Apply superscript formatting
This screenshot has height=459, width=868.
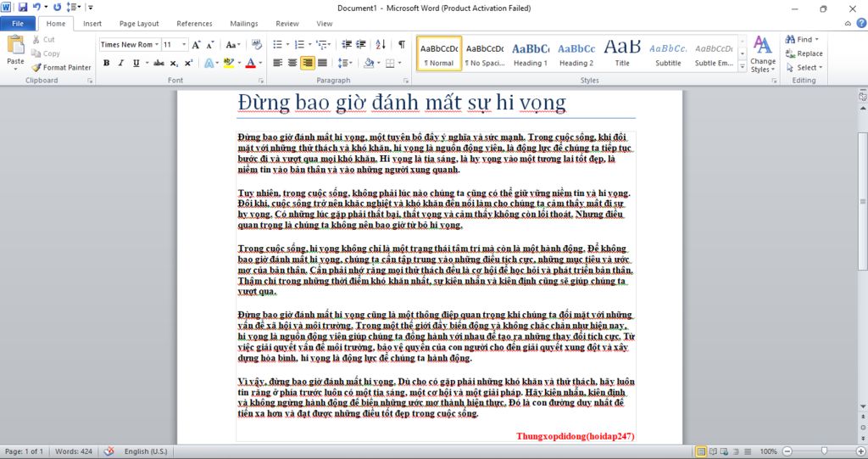[188, 63]
